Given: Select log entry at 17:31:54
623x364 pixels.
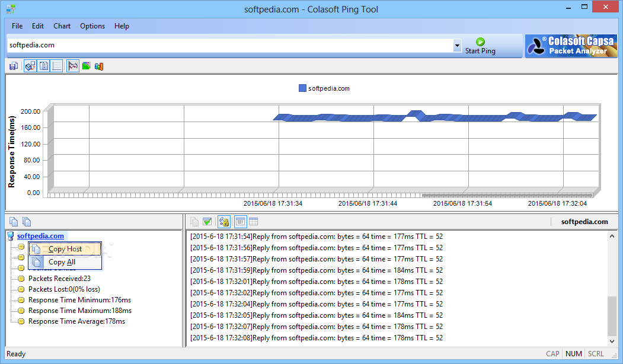Looking at the screenshot, I should 317,237.
